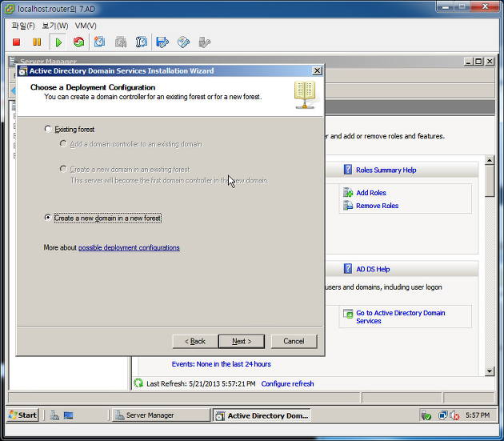
Task: Click the Roles Summary Help question icon
Action: click(348, 170)
